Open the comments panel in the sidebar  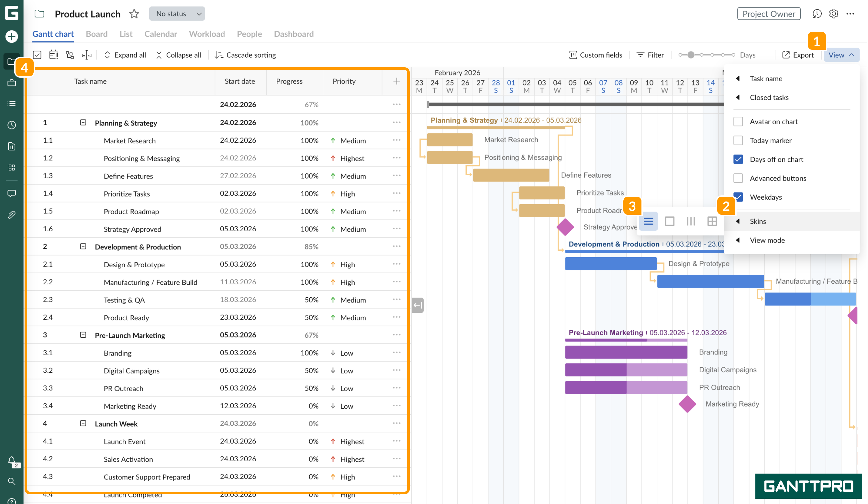pos(11,193)
